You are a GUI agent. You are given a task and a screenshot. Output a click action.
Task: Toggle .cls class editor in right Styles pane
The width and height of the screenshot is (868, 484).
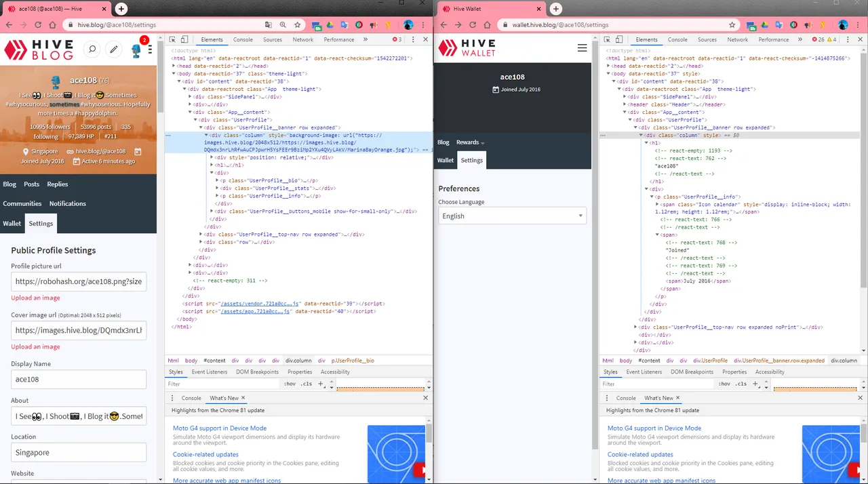pos(741,384)
